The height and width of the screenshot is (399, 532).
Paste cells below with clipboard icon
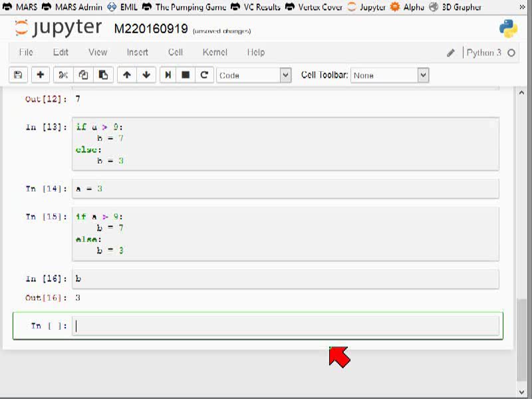tap(103, 75)
